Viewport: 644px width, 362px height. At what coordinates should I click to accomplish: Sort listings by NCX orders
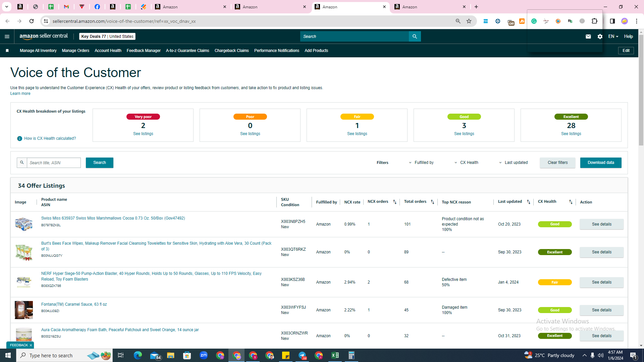[x=395, y=202]
